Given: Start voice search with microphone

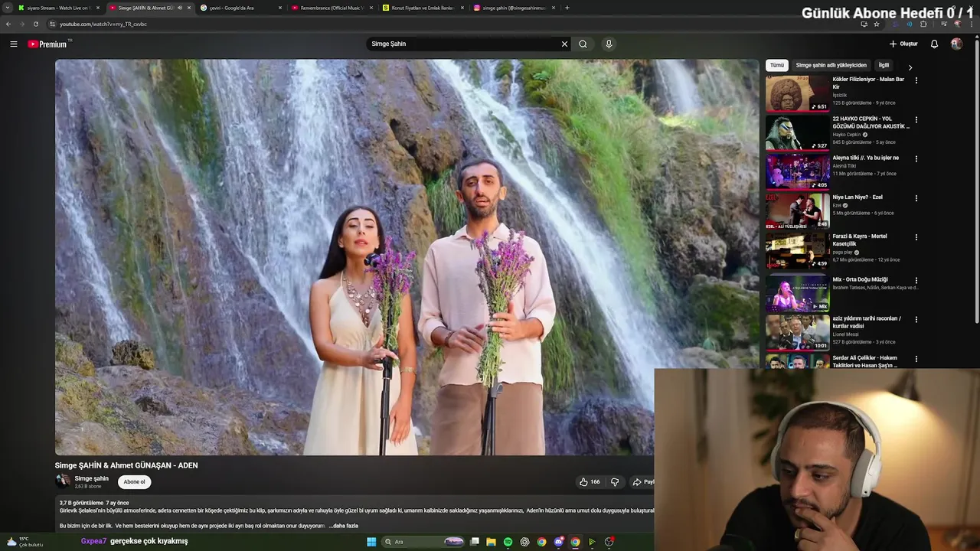Looking at the screenshot, I should [609, 44].
